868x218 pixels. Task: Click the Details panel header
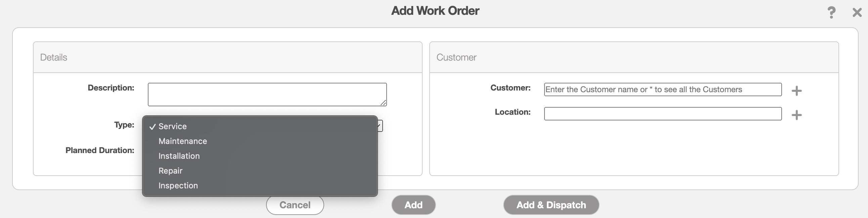[227, 58]
